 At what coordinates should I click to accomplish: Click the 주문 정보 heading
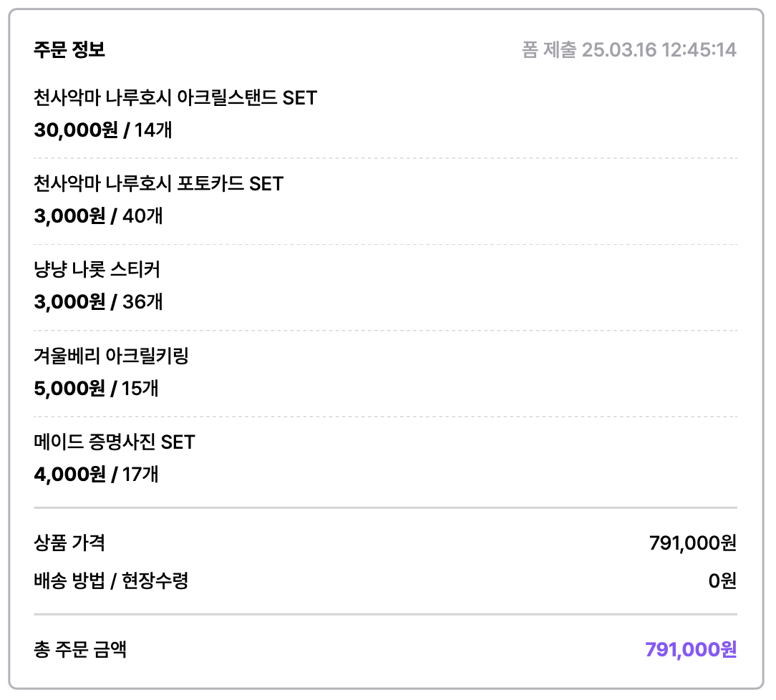coord(69,49)
